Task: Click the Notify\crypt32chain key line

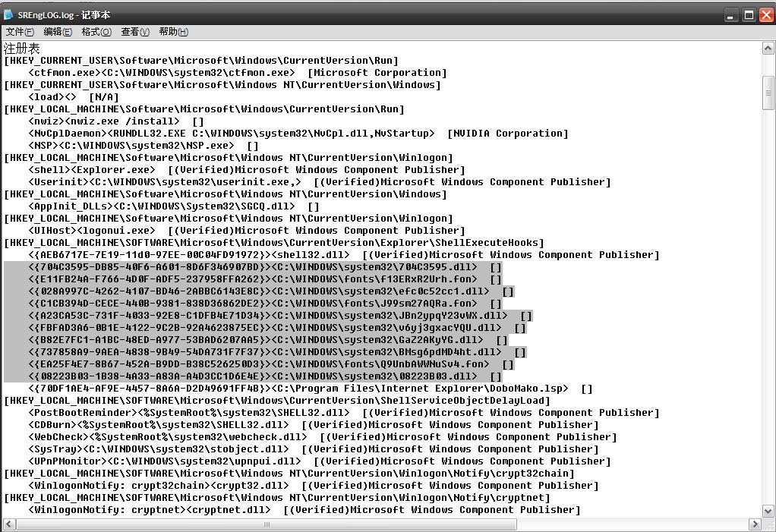Action: [x=289, y=474]
